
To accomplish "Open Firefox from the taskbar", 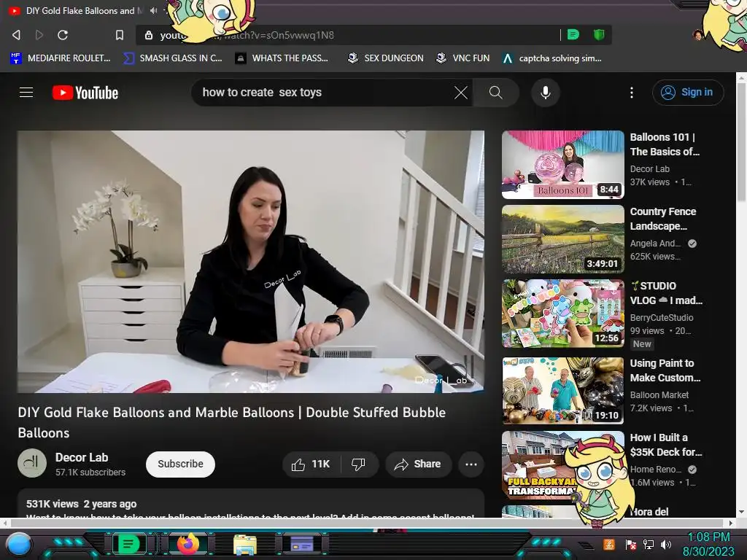I will pyautogui.click(x=188, y=544).
